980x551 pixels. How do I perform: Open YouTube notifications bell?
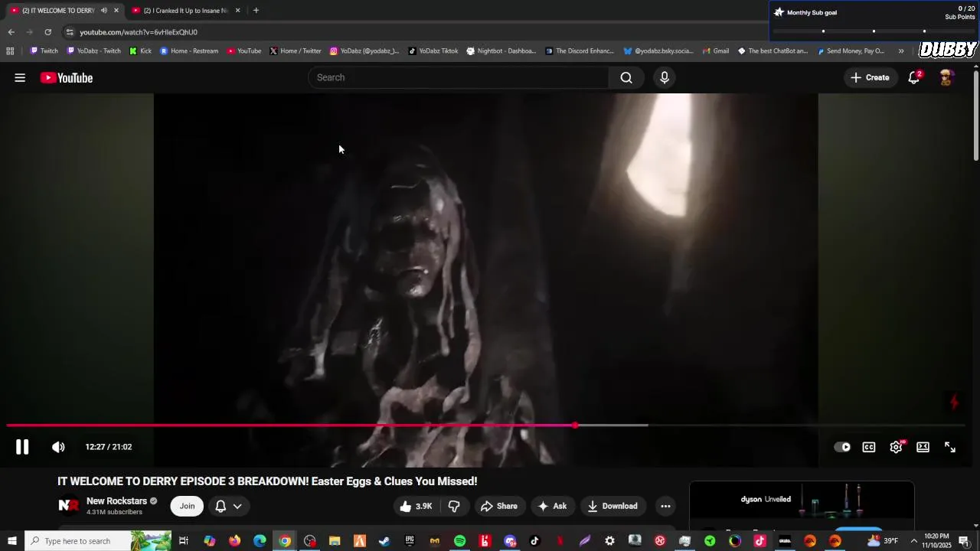[x=914, y=77]
